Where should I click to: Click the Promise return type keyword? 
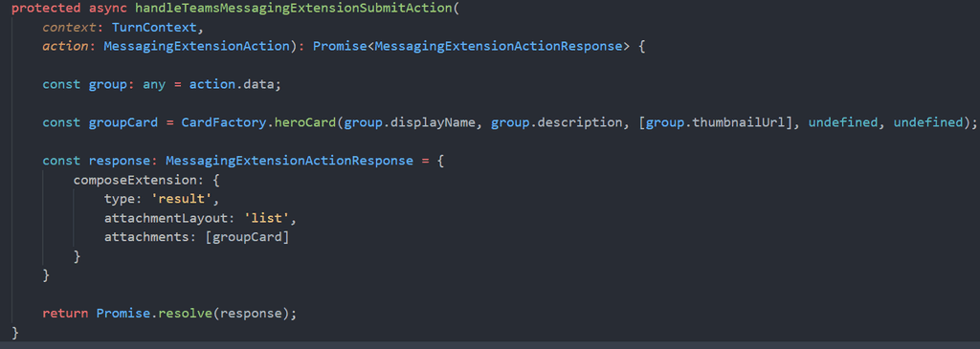[x=336, y=47]
